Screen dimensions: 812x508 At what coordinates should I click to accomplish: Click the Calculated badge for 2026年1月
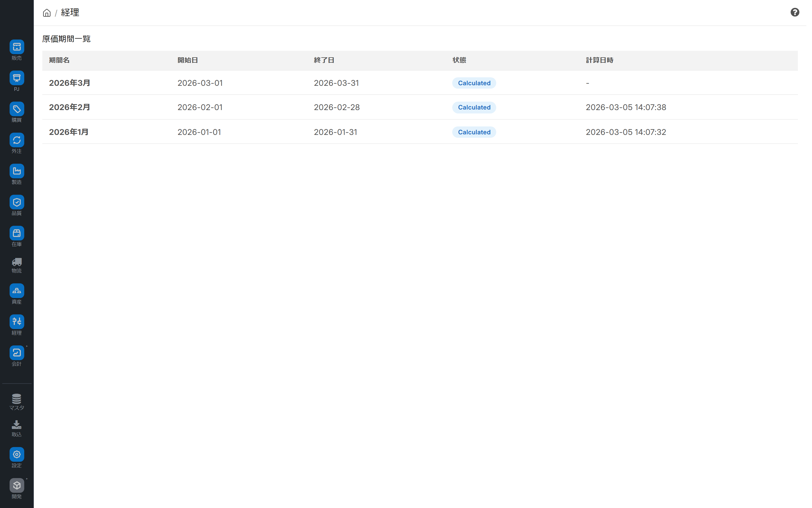[x=474, y=132]
